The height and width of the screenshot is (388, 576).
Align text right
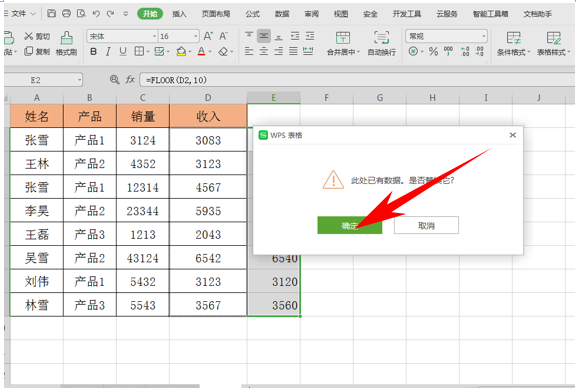point(279,51)
